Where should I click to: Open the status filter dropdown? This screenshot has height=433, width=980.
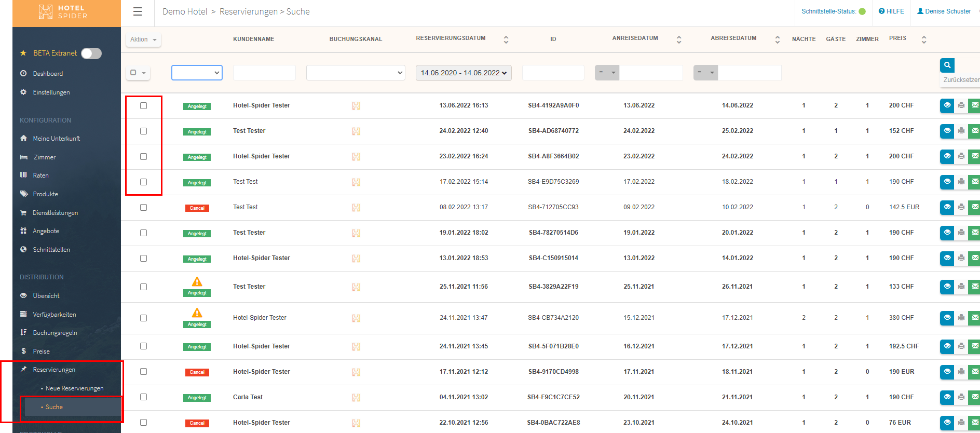(197, 73)
